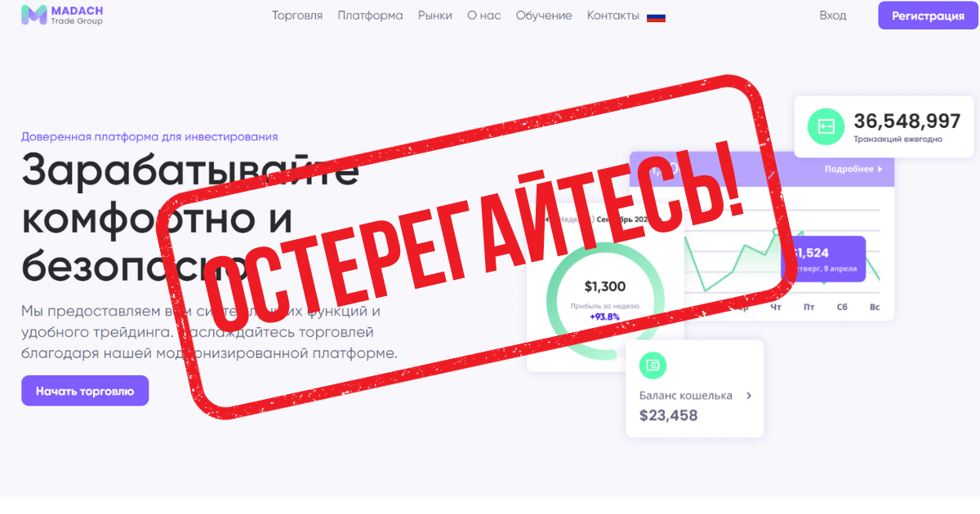The image size is (980, 514).
Task: Select the Сб day on chart axis
Action: click(842, 308)
